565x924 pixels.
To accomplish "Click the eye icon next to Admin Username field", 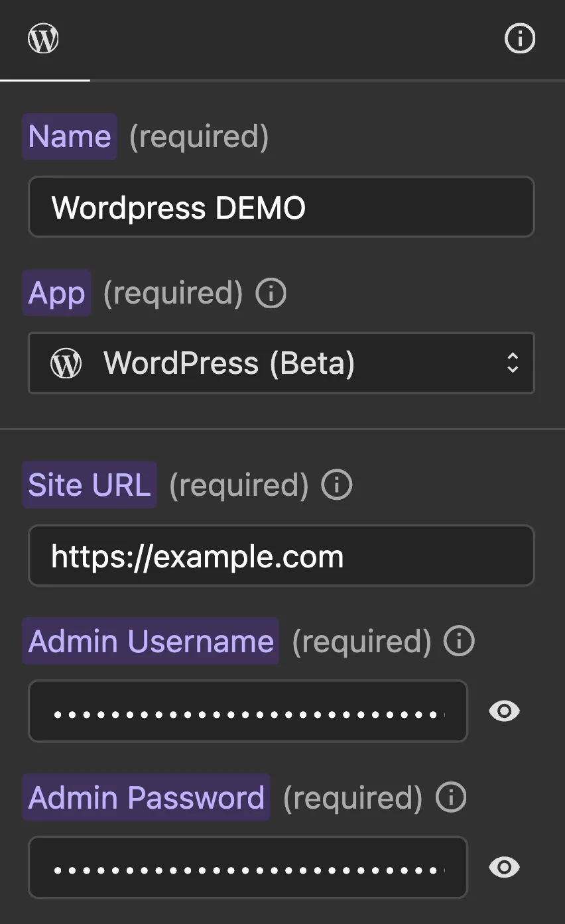I will point(503,711).
